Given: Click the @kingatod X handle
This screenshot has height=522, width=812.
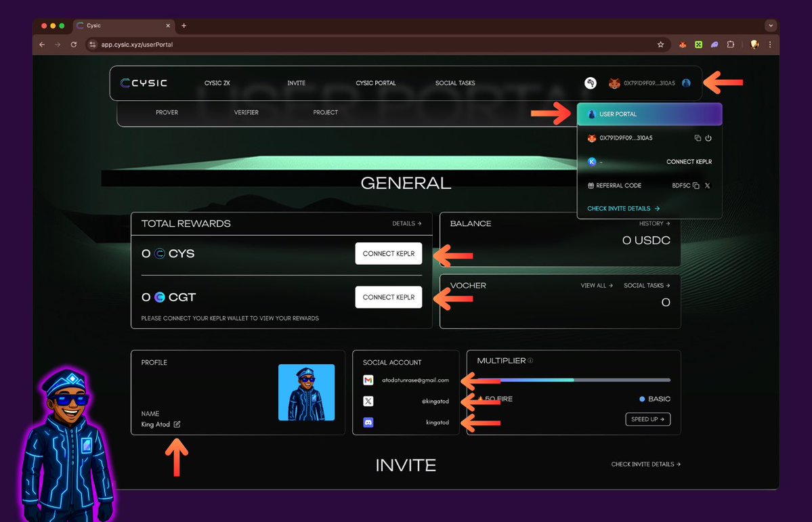Looking at the screenshot, I should 435,401.
